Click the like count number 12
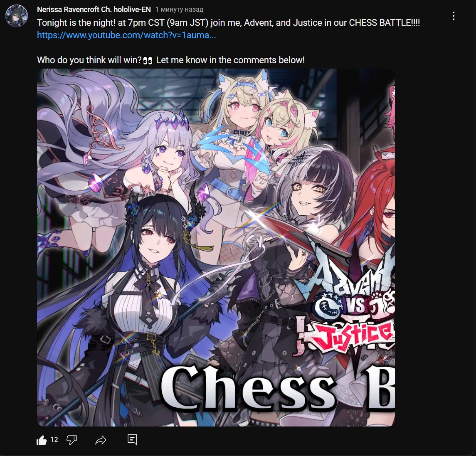This screenshot has width=476, height=456. click(x=54, y=440)
